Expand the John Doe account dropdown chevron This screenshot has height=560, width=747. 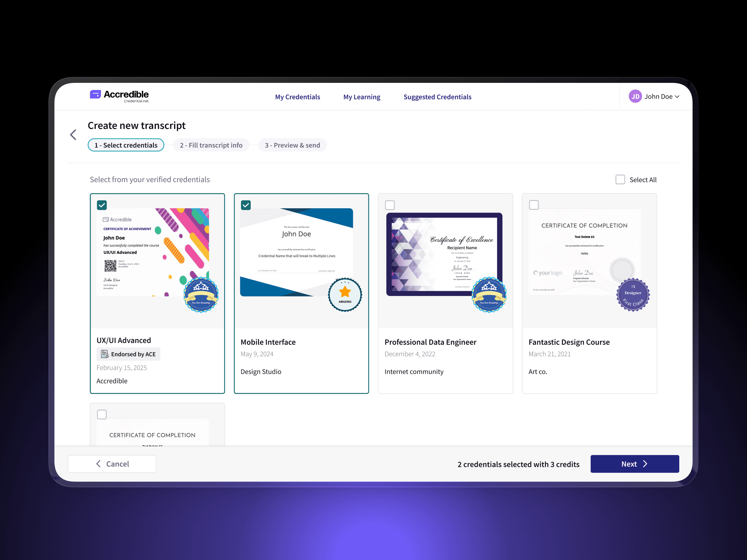[x=677, y=97]
